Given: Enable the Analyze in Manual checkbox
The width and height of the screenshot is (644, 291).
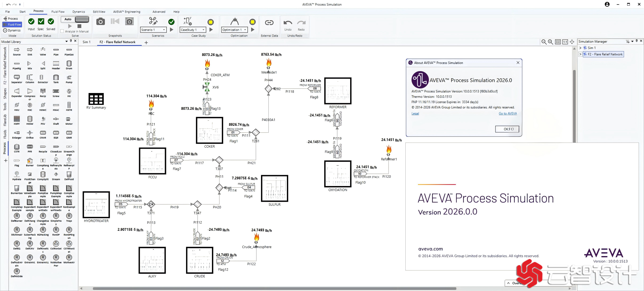Looking at the screenshot, I should (x=62, y=31).
